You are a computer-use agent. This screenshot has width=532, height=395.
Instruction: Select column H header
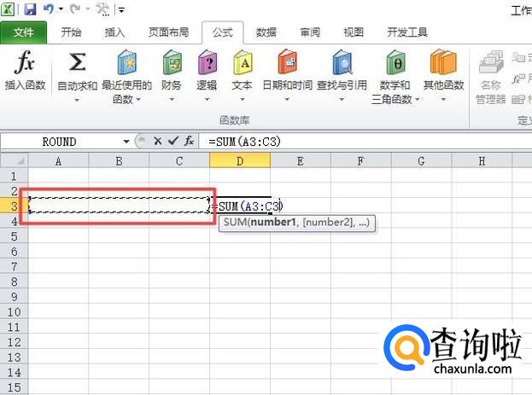(x=482, y=160)
